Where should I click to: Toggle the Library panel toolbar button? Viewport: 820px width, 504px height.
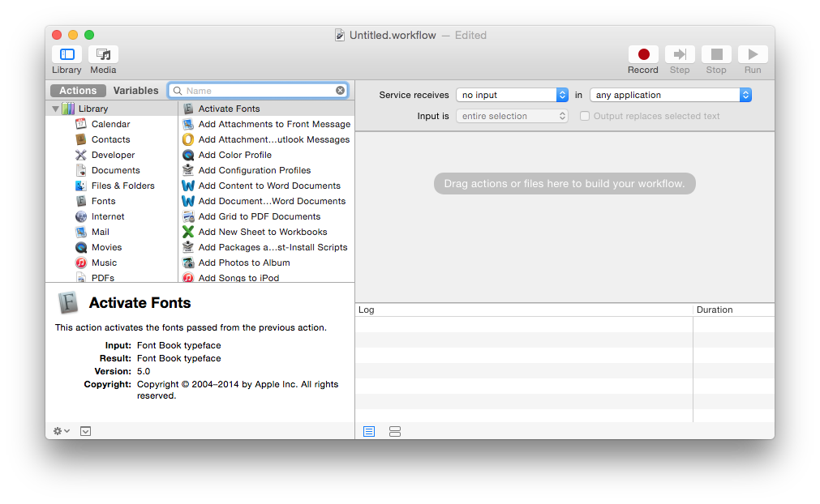coord(67,54)
